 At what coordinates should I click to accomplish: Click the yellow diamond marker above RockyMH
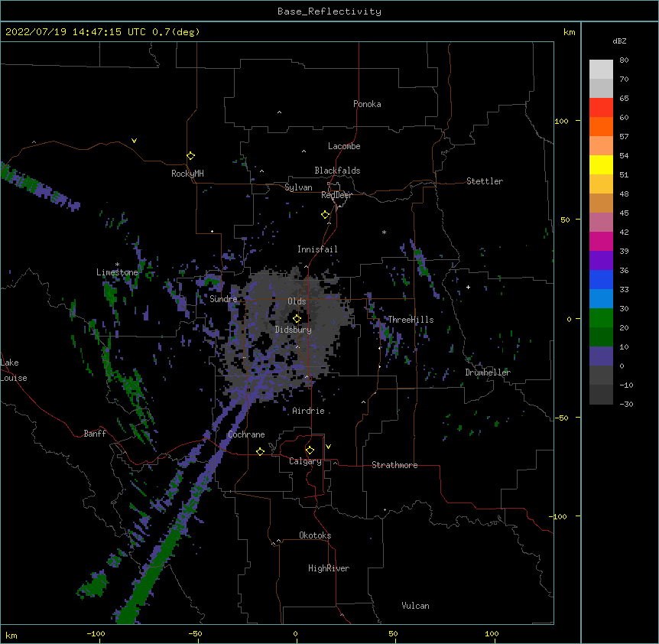click(191, 156)
